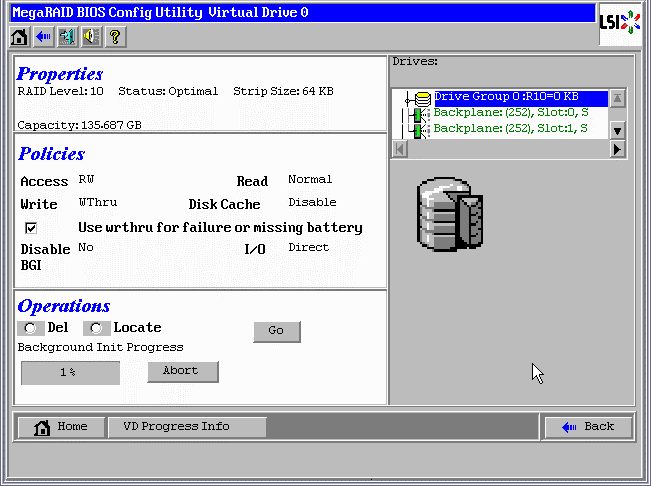Click the drives list scroll right arrow
Viewport: 651px width, 486px height.
coord(617,149)
